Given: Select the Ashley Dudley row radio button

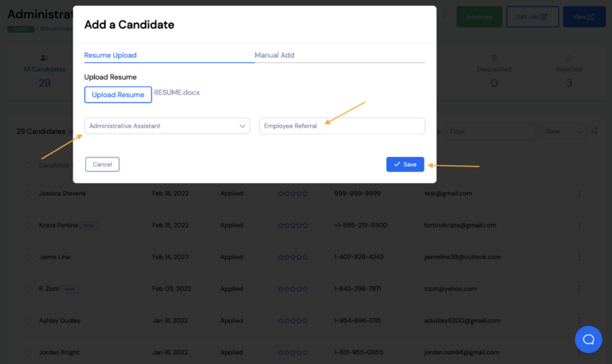Looking at the screenshot, I should 27,320.
